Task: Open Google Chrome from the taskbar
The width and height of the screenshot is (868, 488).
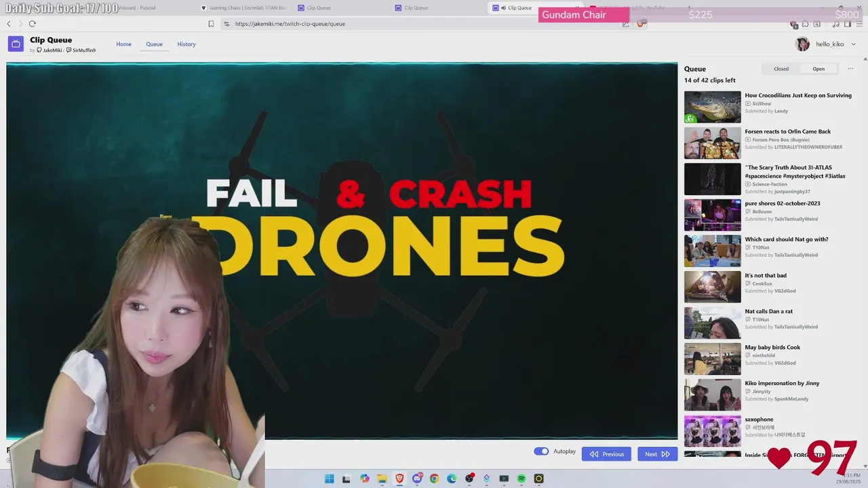Action: click(434, 479)
